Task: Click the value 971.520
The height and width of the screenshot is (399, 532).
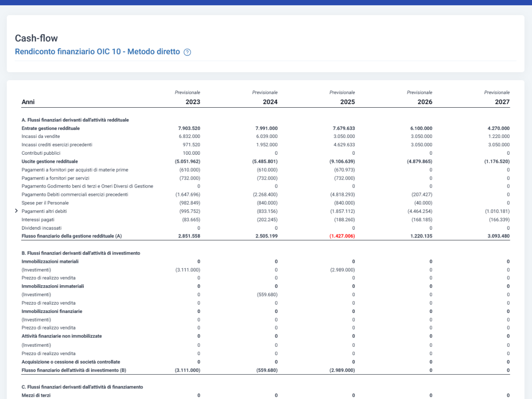Action: [192, 145]
